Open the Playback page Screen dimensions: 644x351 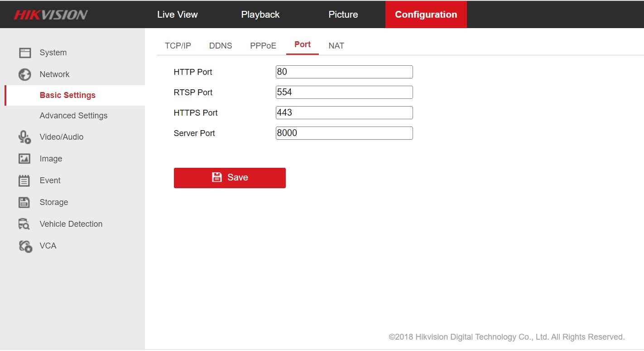pyautogui.click(x=260, y=15)
